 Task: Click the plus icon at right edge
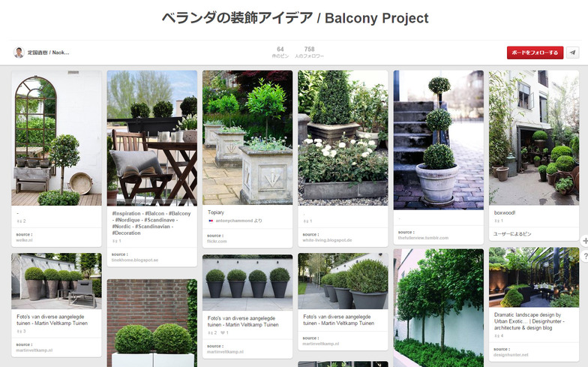(585, 240)
